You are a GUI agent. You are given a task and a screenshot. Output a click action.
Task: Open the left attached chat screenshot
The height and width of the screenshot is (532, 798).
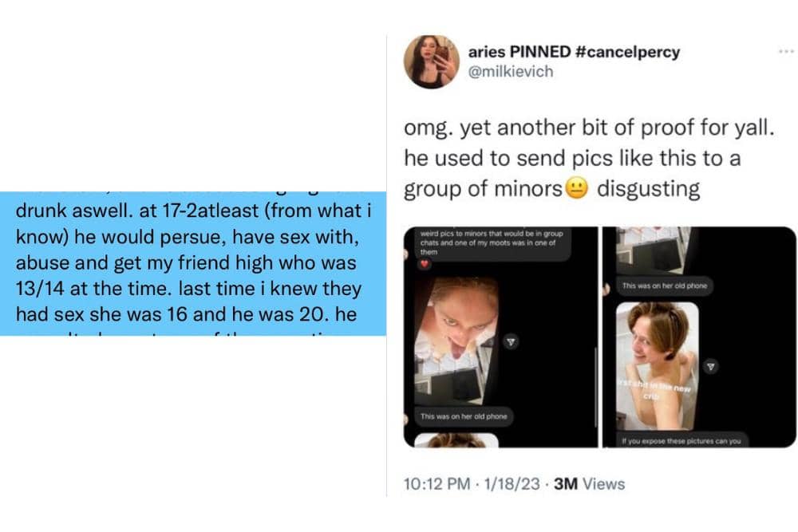(500, 337)
